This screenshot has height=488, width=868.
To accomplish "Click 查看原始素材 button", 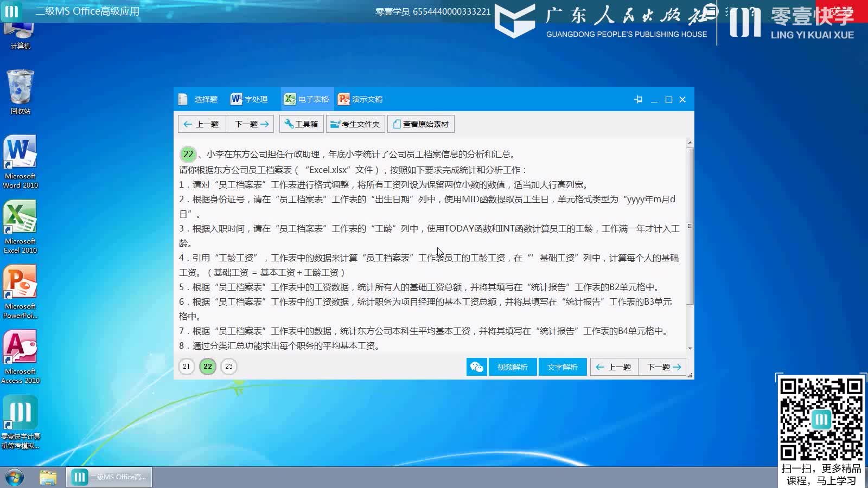I will click(x=422, y=124).
